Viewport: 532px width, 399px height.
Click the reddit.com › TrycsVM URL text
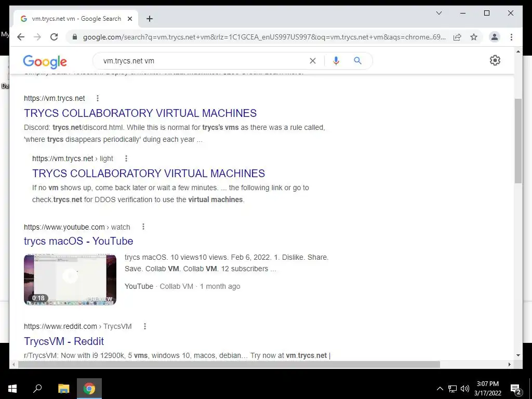[x=78, y=326]
